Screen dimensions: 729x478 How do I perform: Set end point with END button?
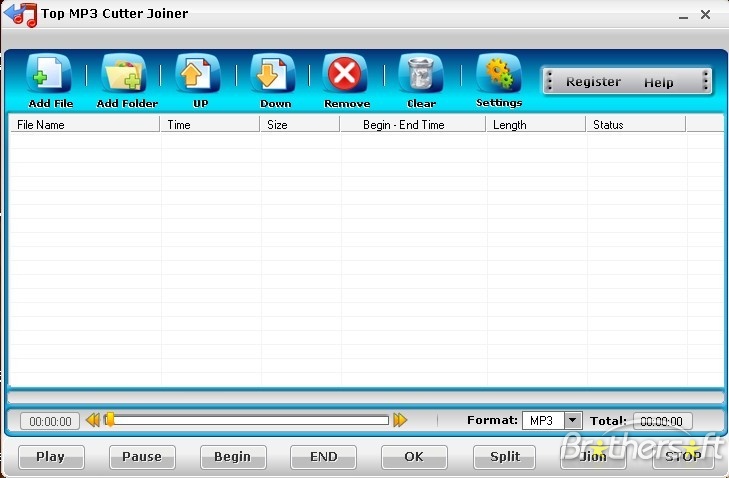pos(324,457)
